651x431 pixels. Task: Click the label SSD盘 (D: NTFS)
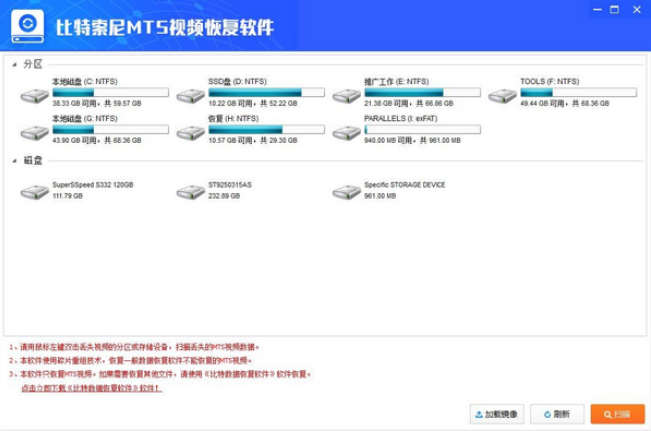click(237, 81)
